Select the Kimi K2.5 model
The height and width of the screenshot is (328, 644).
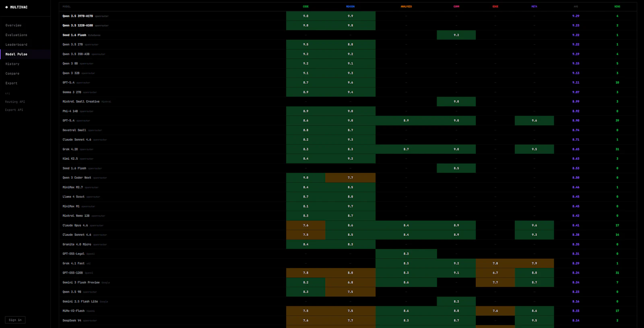[x=70, y=159]
